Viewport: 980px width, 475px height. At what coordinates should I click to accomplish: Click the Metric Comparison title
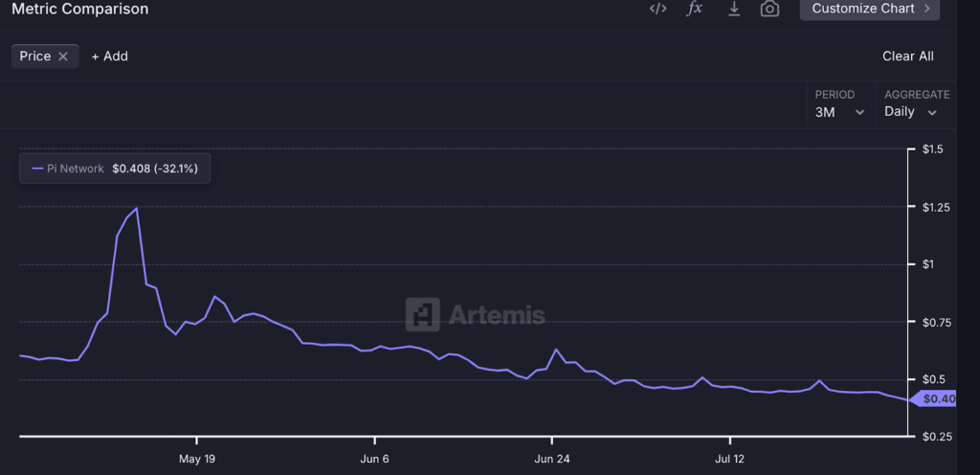coord(80,9)
